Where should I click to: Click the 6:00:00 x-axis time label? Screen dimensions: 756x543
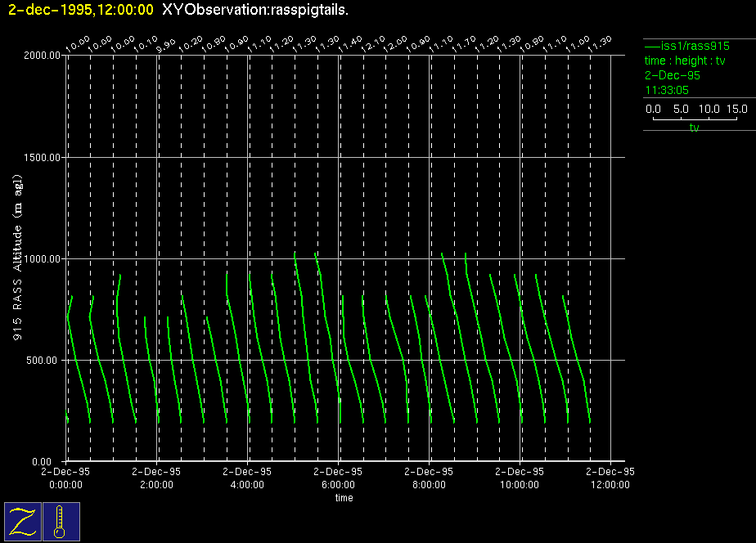[338, 483]
